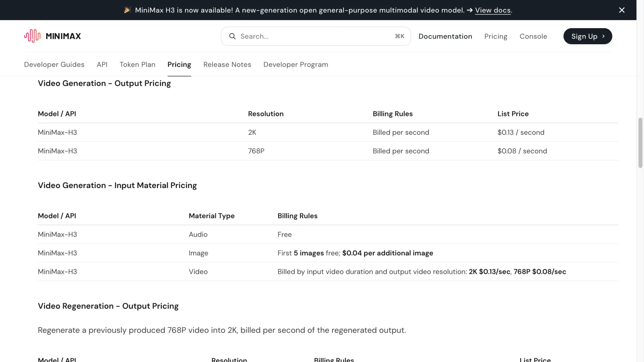Click the 'Image' material type cell
Screen dimensions: 644x362
click(x=199, y=253)
